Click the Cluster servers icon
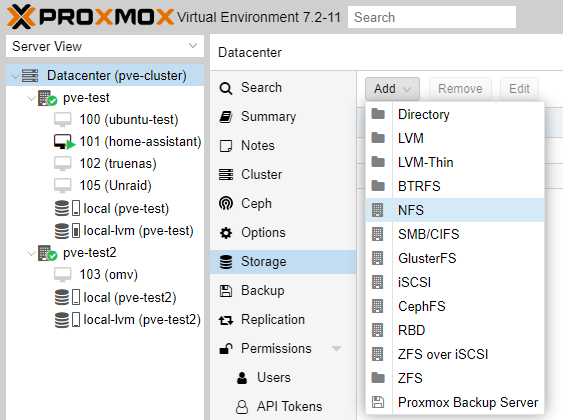The width and height of the screenshot is (563, 420). point(226,175)
